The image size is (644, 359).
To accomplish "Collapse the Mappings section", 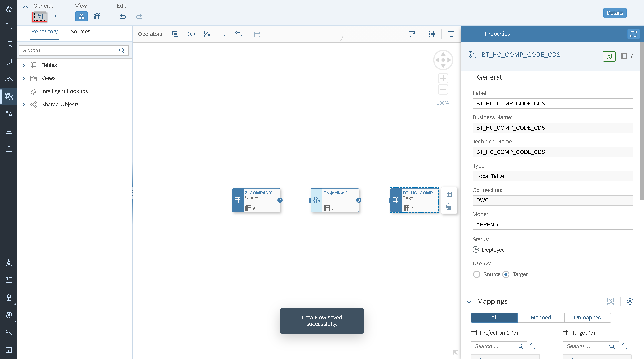I will [469, 302].
